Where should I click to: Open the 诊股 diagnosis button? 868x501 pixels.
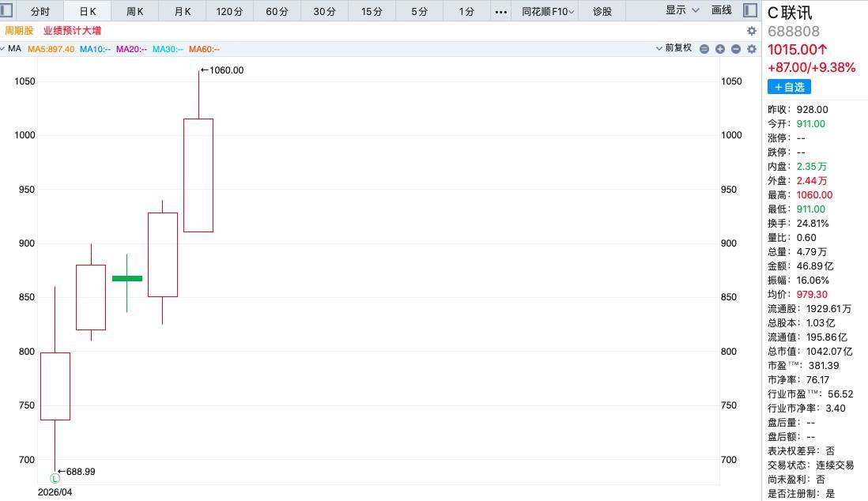click(602, 12)
